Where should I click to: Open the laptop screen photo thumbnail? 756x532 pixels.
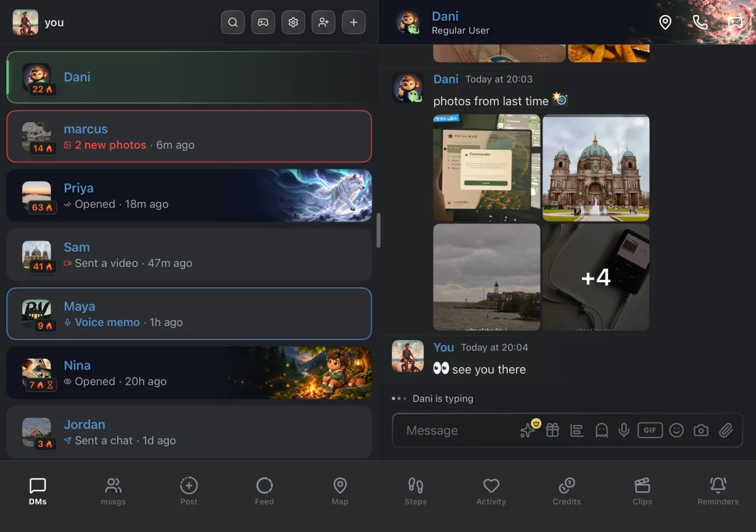pyautogui.click(x=487, y=167)
